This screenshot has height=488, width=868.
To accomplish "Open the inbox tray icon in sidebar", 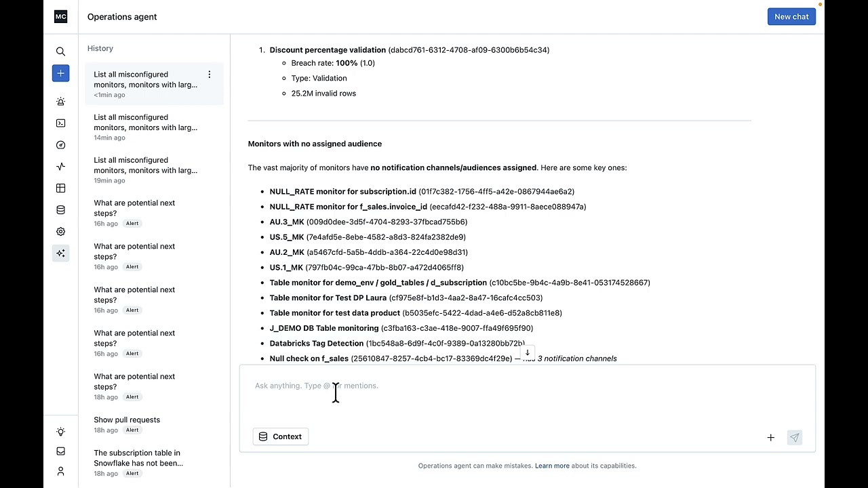I will (x=60, y=451).
